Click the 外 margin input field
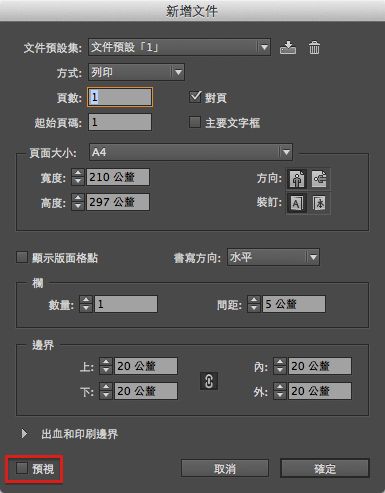This screenshot has width=385, height=493. (320, 391)
